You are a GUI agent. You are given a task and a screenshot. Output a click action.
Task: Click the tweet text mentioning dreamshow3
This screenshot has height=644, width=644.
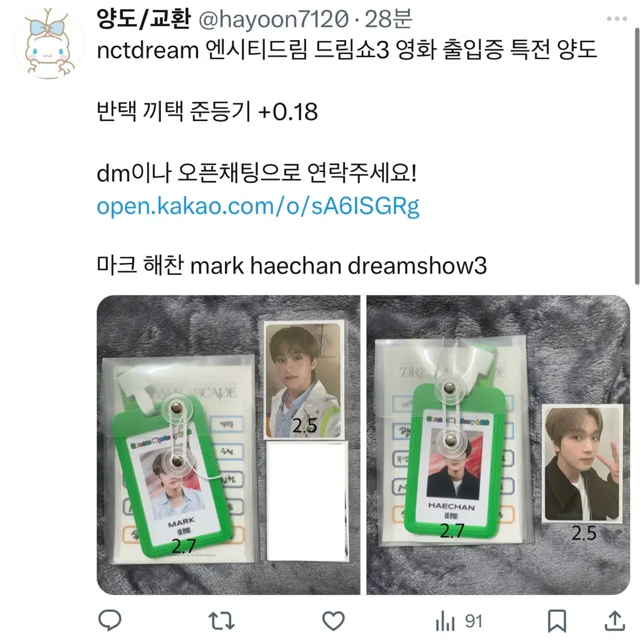[292, 265]
